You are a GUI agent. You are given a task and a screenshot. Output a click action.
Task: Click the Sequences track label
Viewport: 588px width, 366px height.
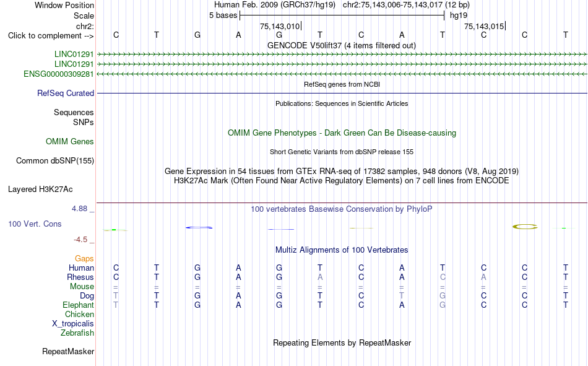pyautogui.click(x=74, y=112)
